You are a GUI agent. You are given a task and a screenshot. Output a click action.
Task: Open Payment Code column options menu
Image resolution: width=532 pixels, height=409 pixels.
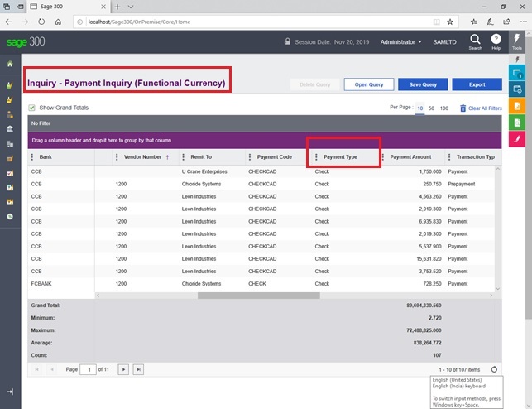[x=250, y=156]
